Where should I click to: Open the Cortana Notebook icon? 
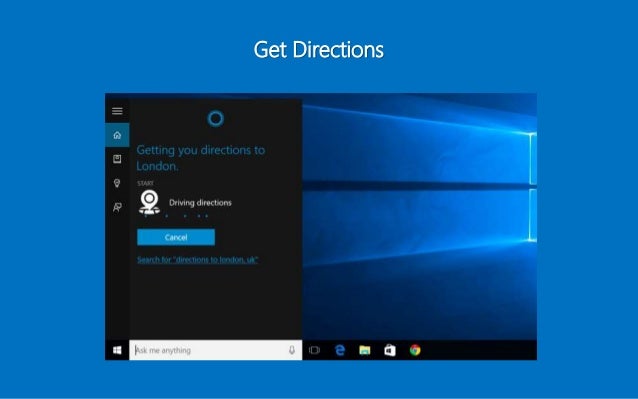click(x=117, y=159)
